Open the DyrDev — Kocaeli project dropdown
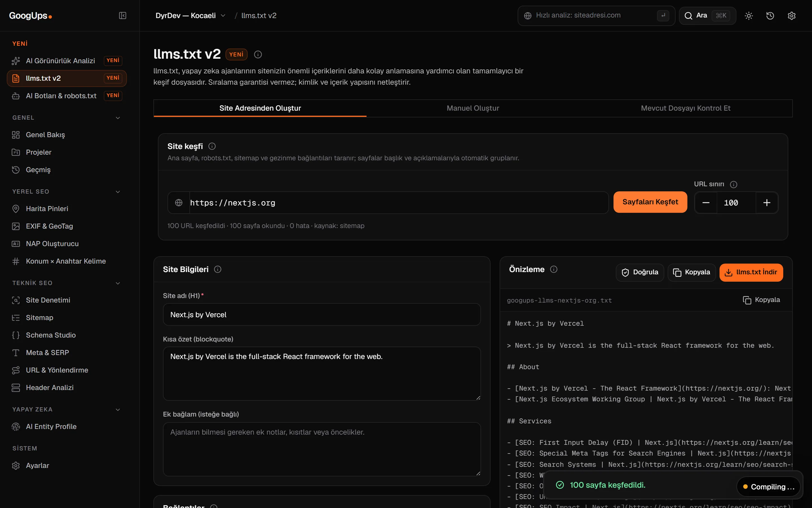The image size is (812, 508). (191, 16)
